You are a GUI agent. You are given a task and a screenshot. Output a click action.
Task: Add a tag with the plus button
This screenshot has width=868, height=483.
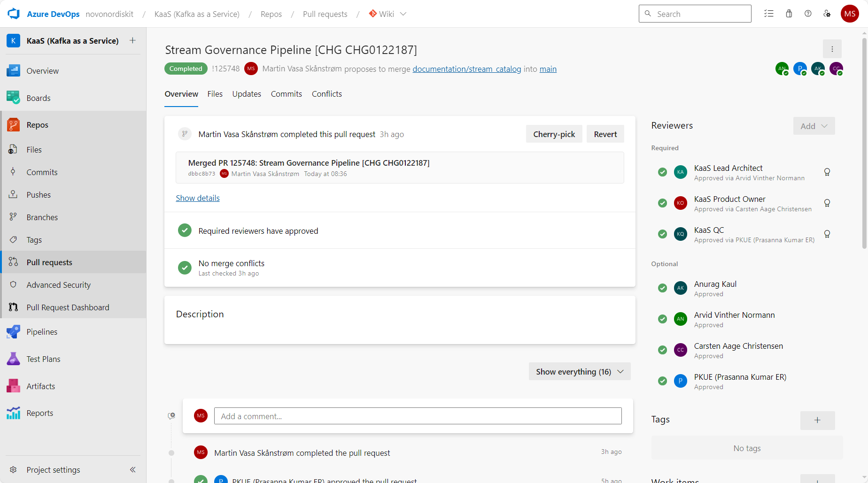coord(818,420)
